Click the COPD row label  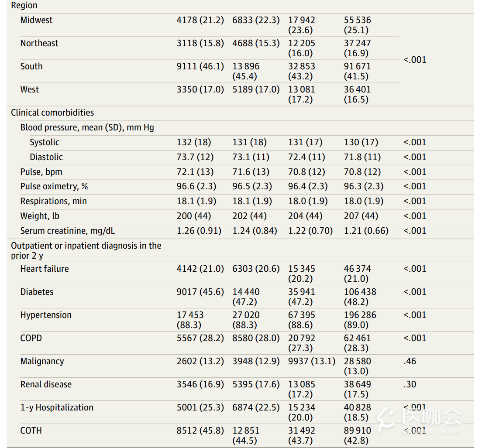31,338
